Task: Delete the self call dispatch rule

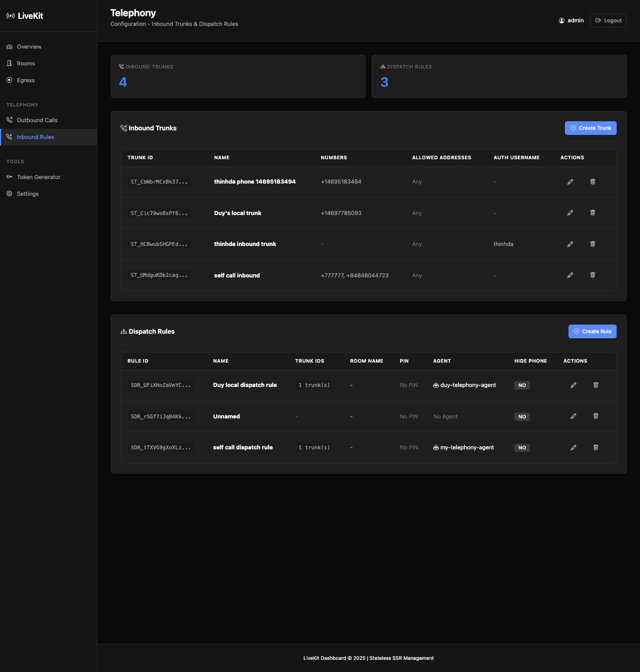Action: point(596,447)
